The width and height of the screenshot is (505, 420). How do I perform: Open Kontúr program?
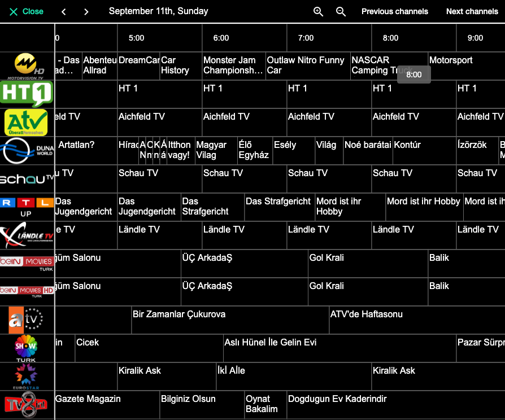coord(424,151)
